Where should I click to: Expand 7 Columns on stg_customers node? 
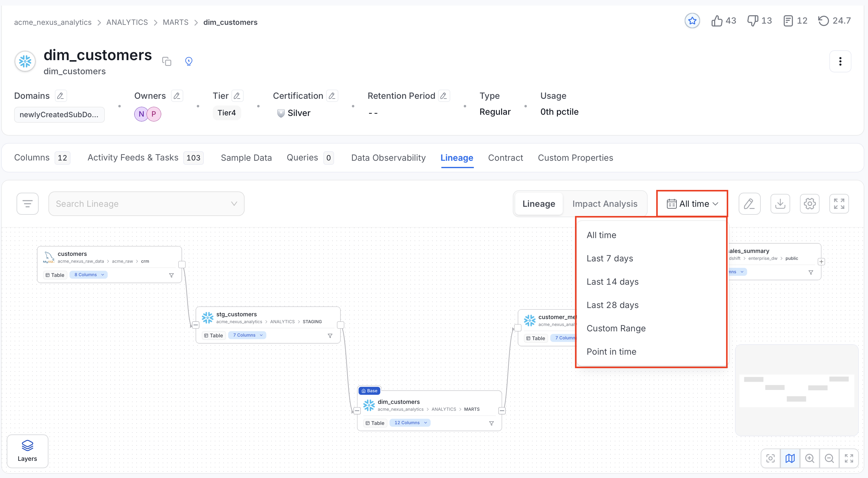pyautogui.click(x=247, y=335)
